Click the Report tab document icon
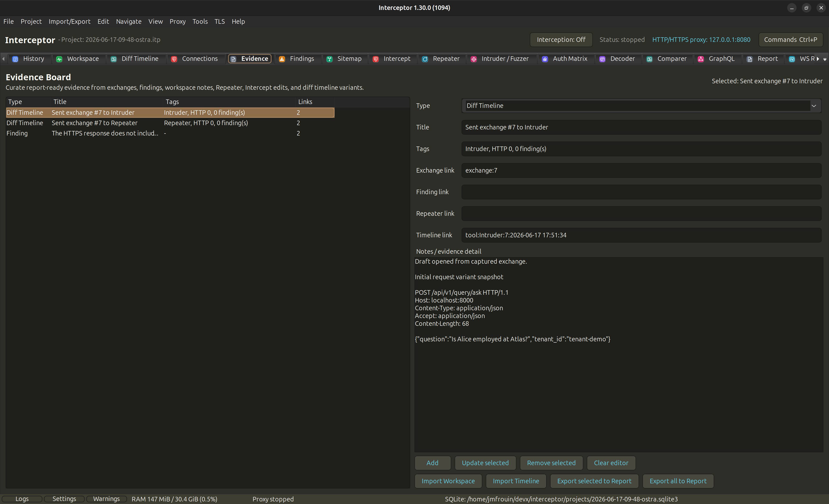Screen dimensions: 829x504 tap(750, 59)
